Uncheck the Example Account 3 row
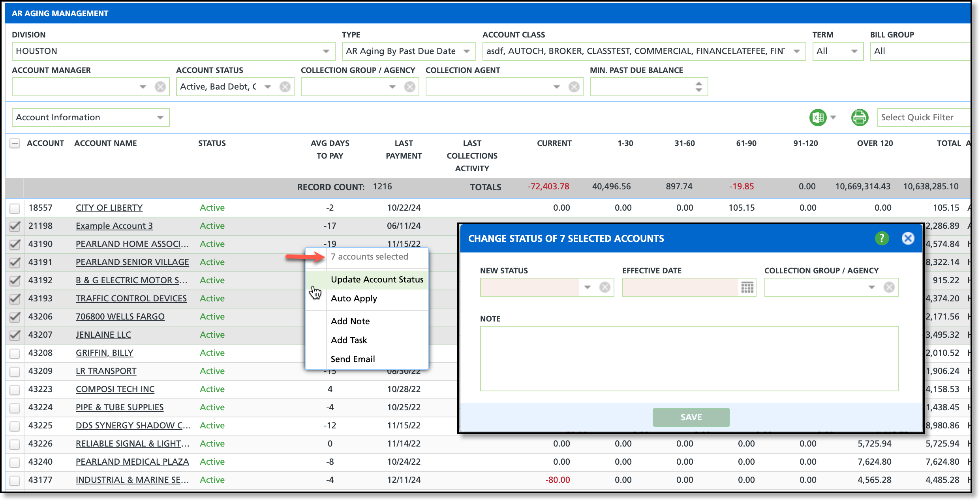The image size is (980, 501). click(15, 226)
